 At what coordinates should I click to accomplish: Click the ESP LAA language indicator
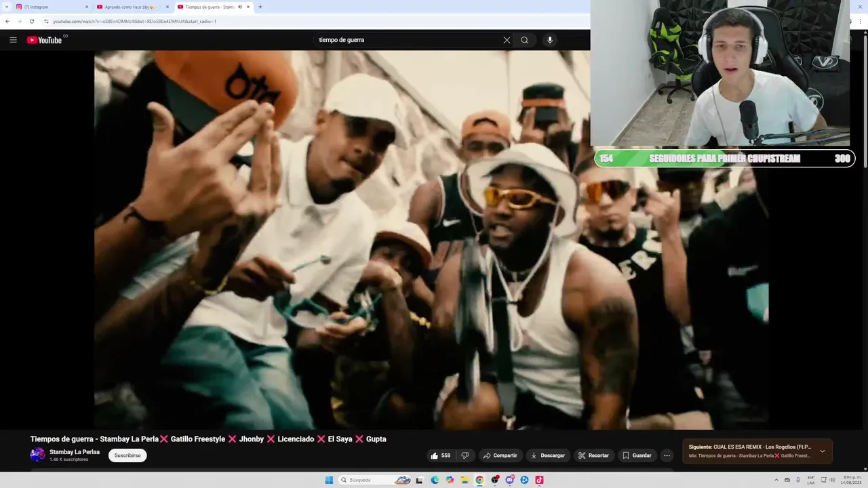click(x=811, y=480)
